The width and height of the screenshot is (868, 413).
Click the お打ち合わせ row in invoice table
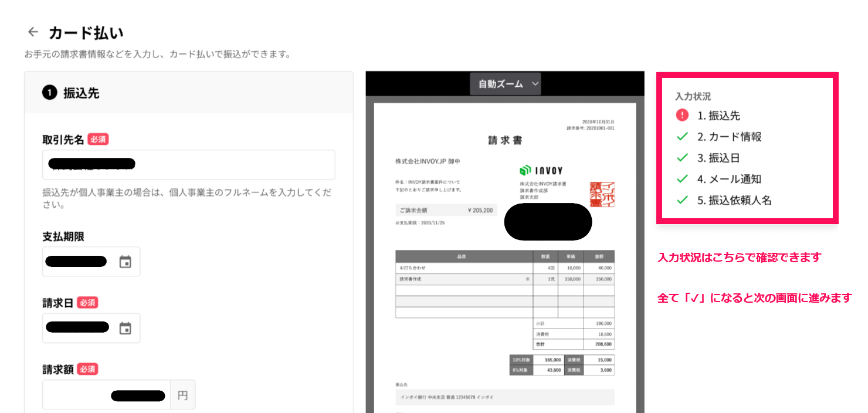point(505,268)
